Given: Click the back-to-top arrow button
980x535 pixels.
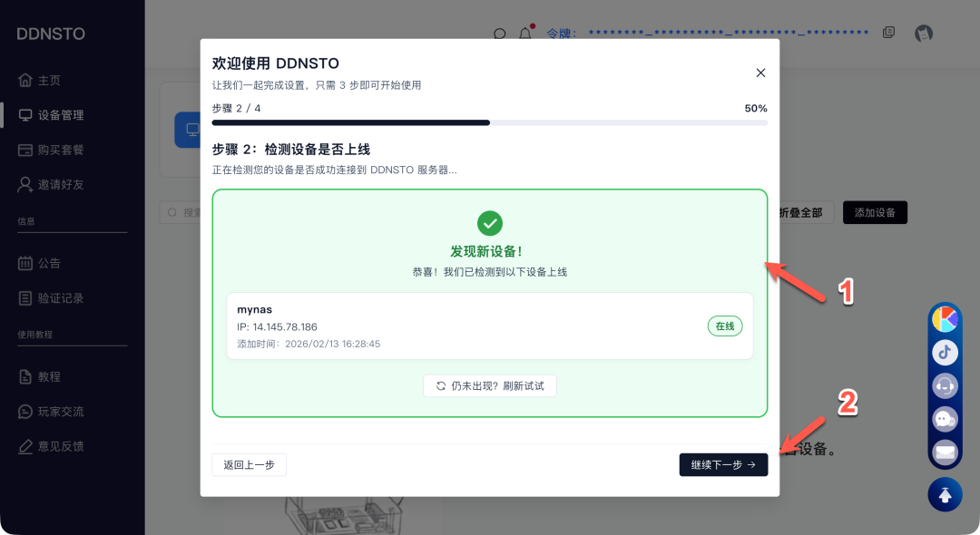Looking at the screenshot, I should tap(945, 494).
